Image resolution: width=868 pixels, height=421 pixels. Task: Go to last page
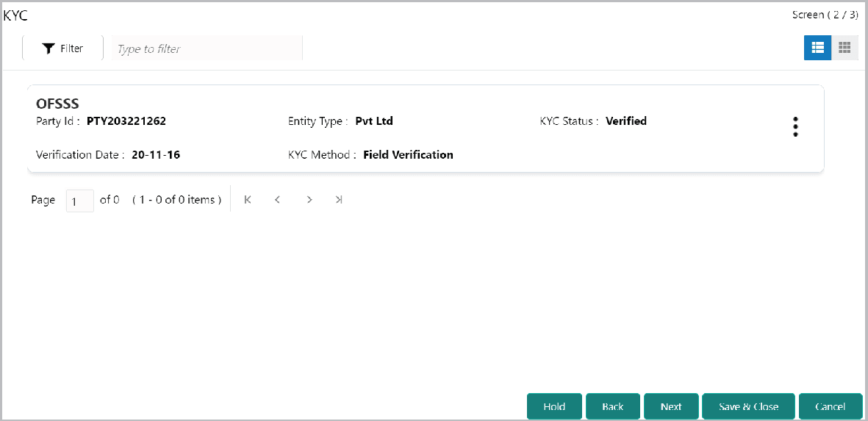coord(339,200)
